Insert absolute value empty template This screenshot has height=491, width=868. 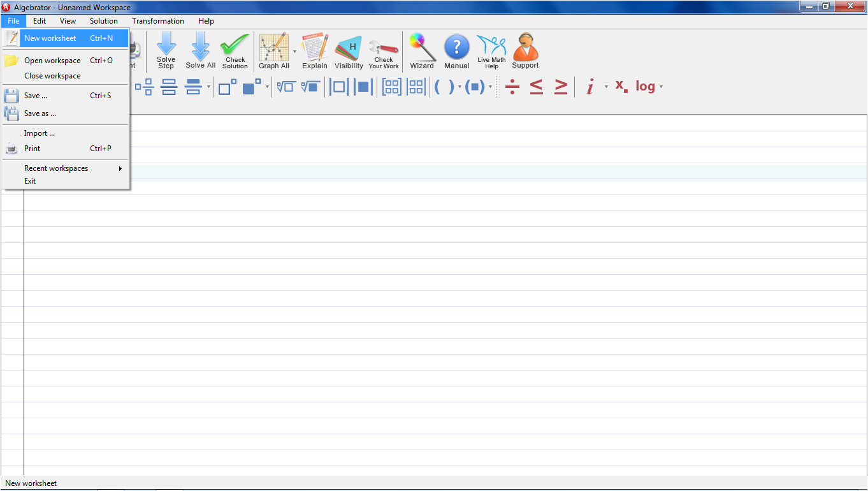pyautogui.click(x=339, y=87)
